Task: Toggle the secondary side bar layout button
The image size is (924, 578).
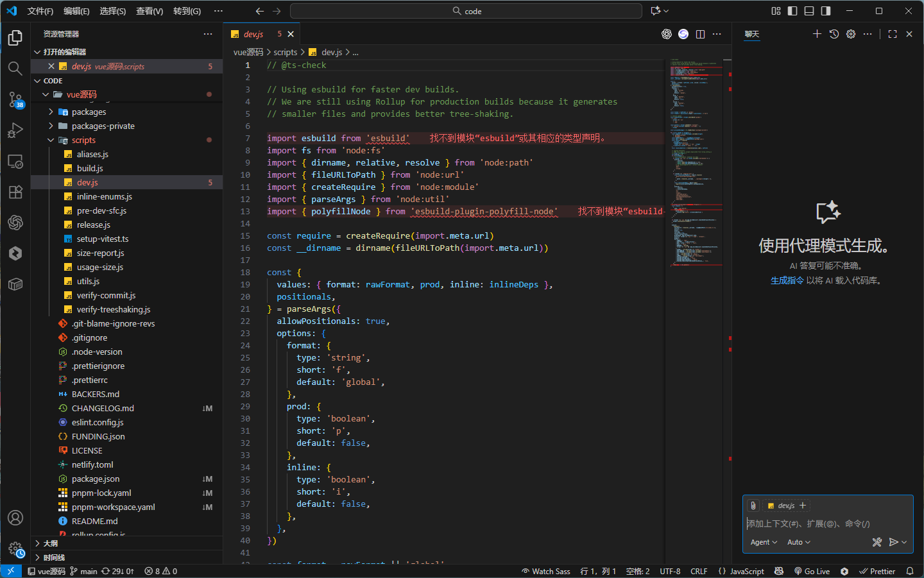Action: click(x=826, y=11)
